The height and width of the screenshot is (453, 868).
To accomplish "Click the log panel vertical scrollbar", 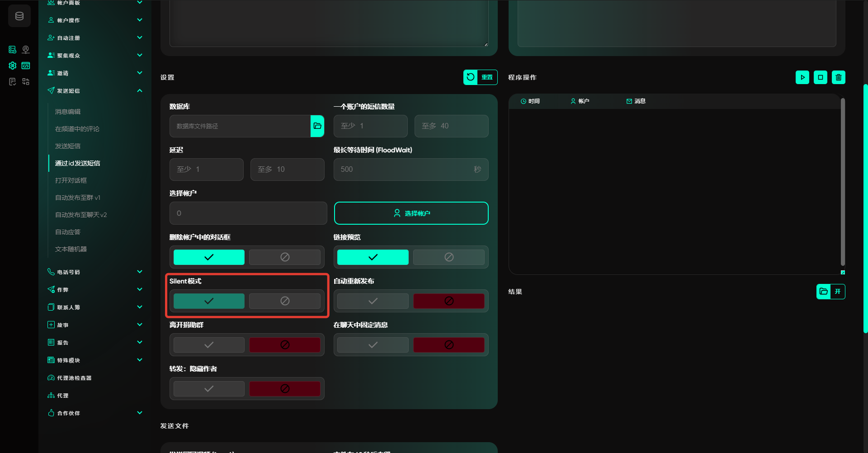I will (843, 181).
